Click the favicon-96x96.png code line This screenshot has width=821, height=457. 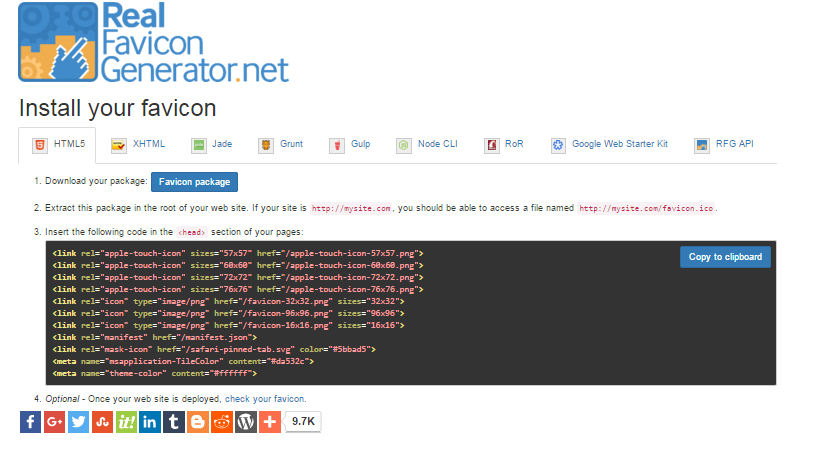point(228,314)
